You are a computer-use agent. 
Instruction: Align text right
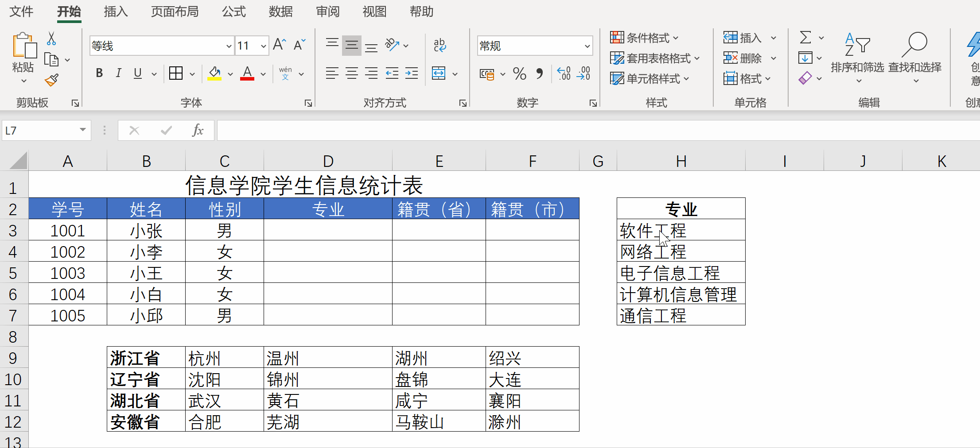pos(371,73)
